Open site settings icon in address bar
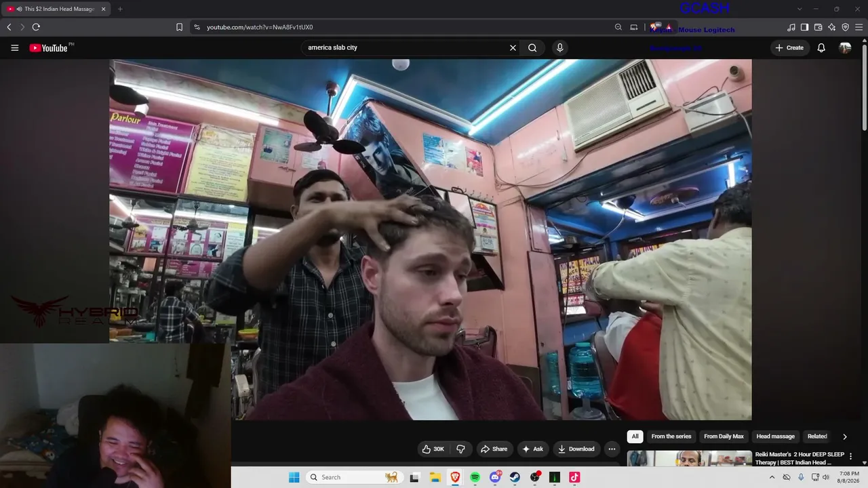This screenshot has height=488, width=868. tap(197, 27)
